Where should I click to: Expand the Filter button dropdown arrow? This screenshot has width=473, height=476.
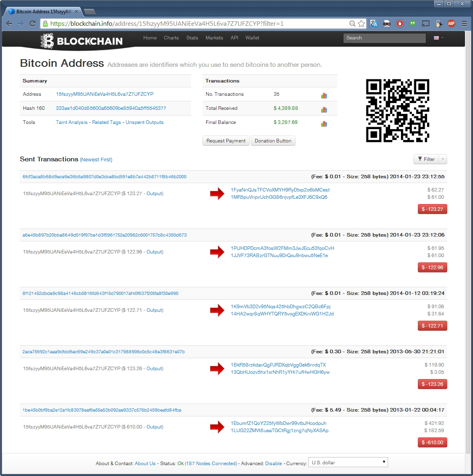pyautogui.click(x=443, y=159)
